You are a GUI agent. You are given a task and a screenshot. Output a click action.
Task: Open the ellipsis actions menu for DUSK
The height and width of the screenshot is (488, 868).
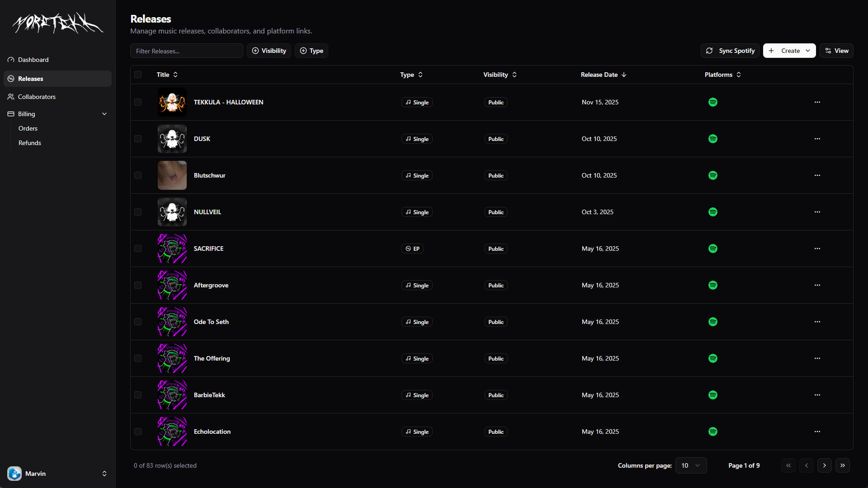pyautogui.click(x=817, y=139)
